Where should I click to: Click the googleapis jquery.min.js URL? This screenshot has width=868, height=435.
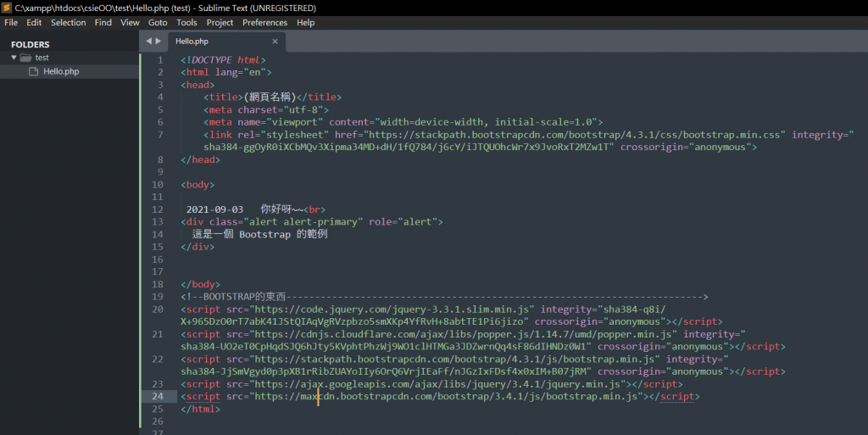pos(437,384)
